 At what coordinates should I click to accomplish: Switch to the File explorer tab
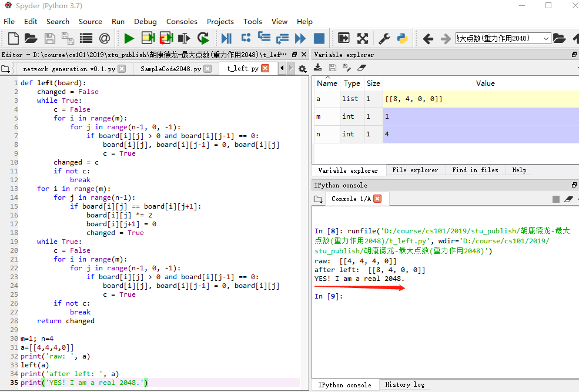[415, 170]
